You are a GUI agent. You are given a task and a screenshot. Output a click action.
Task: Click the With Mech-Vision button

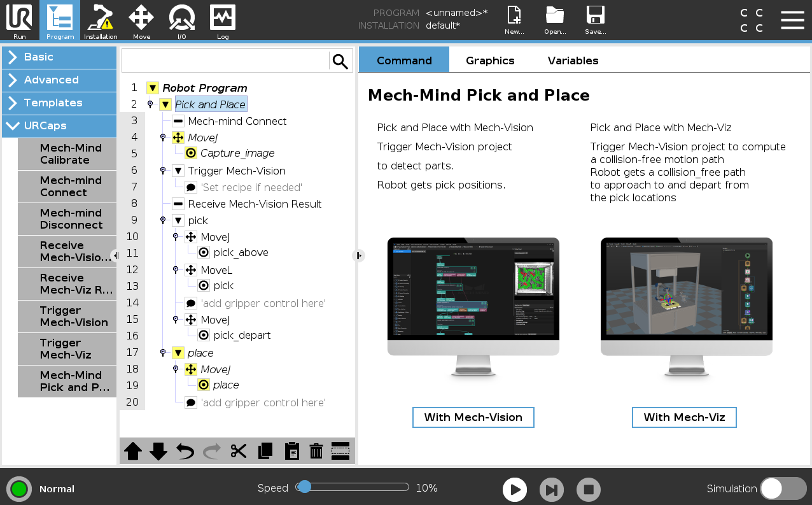click(473, 417)
